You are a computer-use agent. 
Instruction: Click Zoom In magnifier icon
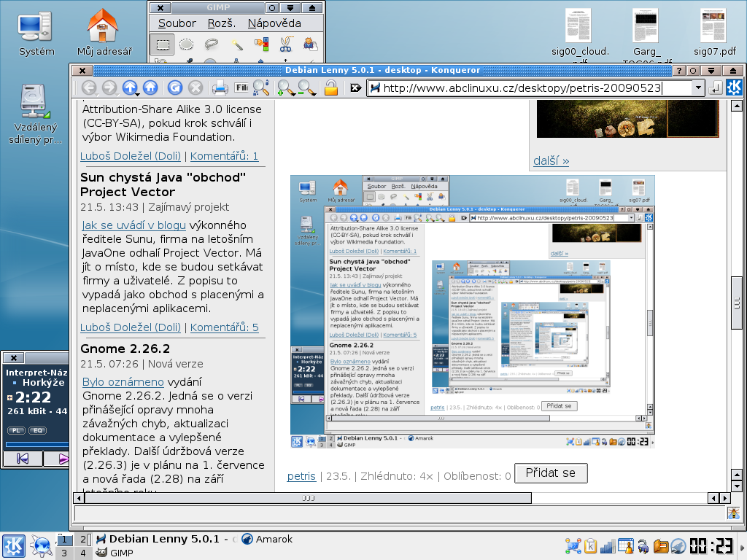(285, 87)
